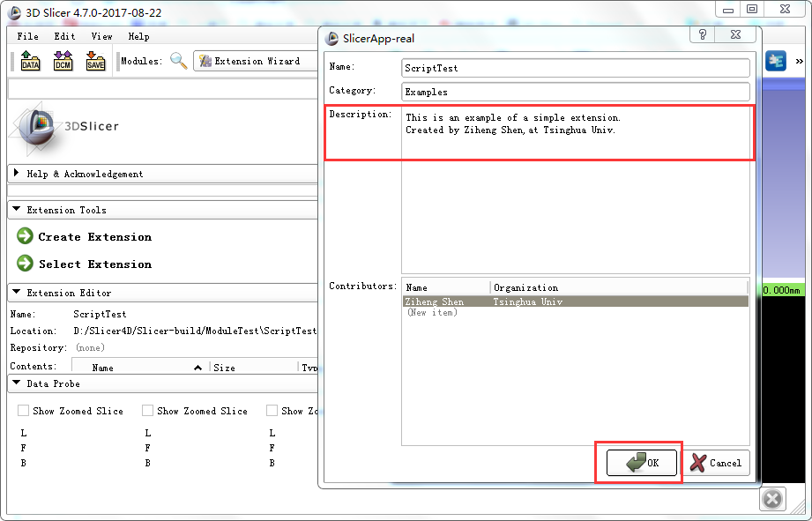
Task: Click the 3D Slicer logo image
Action: pos(64,129)
